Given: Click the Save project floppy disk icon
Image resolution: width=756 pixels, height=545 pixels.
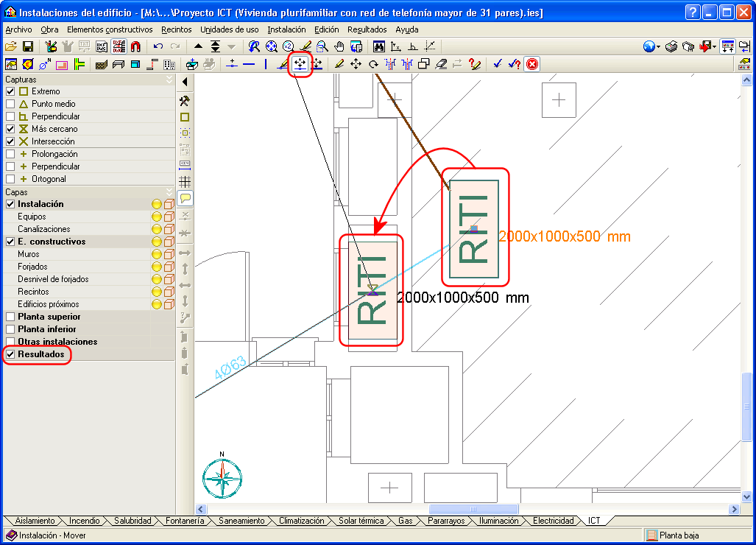Looking at the screenshot, I should click(28, 46).
